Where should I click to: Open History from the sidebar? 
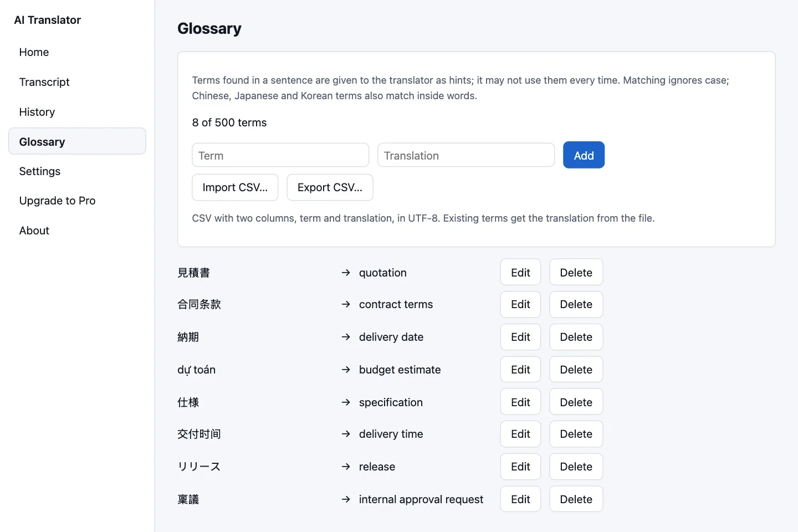pyautogui.click(x=77, y=112)
